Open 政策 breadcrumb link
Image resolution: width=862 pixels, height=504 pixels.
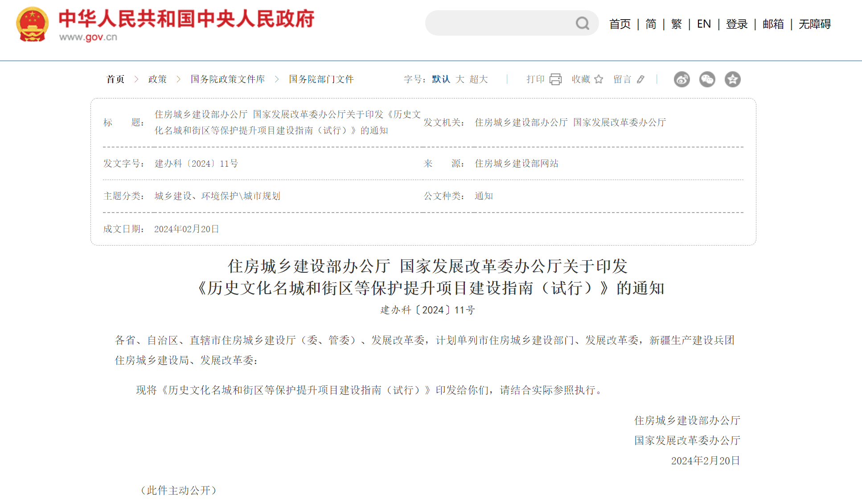pyautogui.click(x=157, y=79)
